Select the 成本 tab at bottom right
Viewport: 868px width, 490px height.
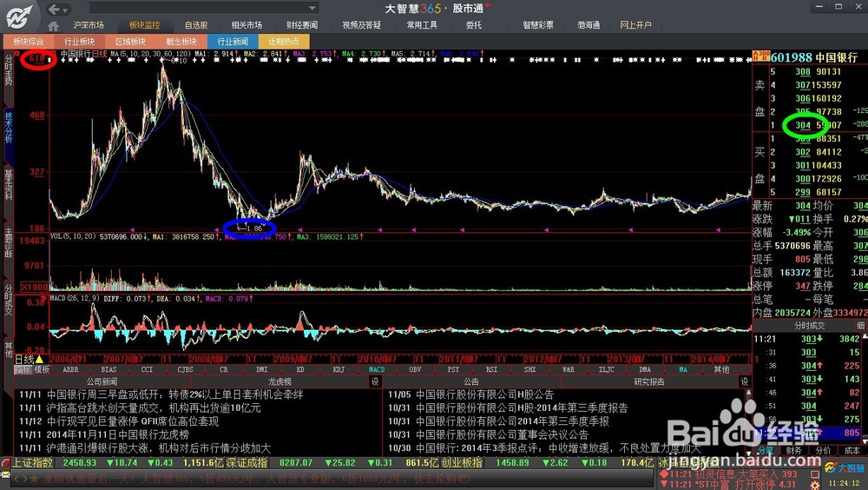pyautogui.click(x=852, y=451)
